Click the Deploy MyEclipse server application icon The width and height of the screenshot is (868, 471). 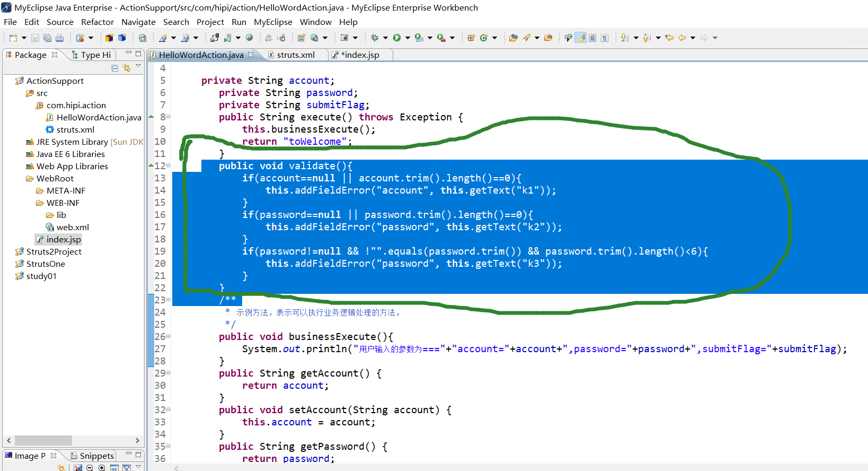[214, 38]
